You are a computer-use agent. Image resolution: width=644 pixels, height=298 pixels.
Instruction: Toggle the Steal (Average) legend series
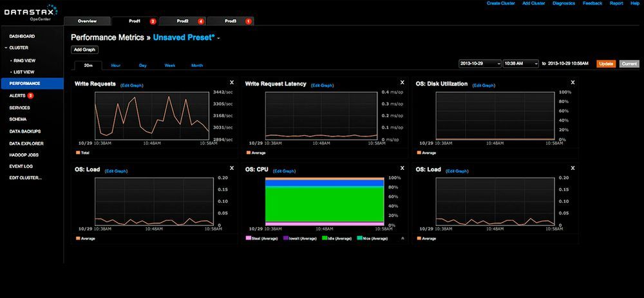pos(262,238)
